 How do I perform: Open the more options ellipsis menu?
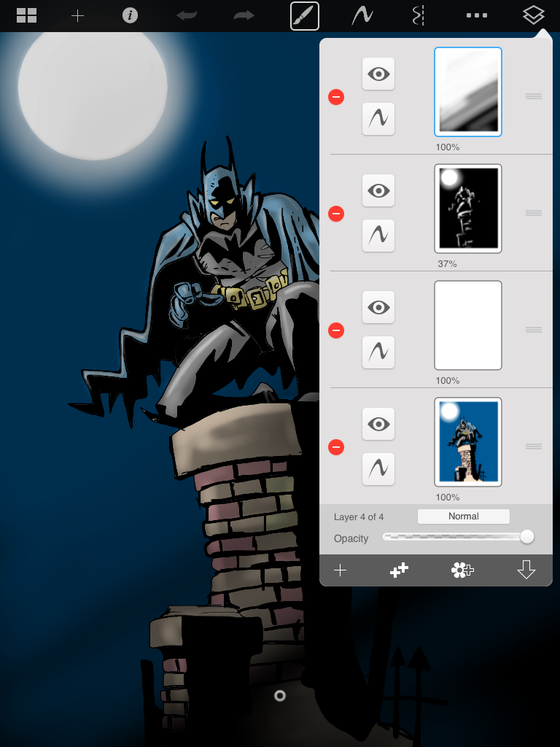[x=477, y=15]
